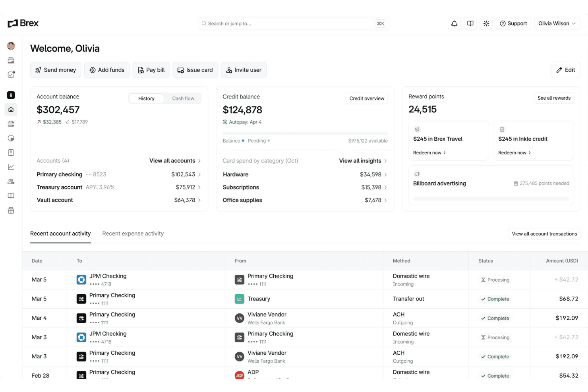Screen dimensions: 588x392
Task: Click the Invite user button
Action: pyautogui.click(x=244, y=70)
